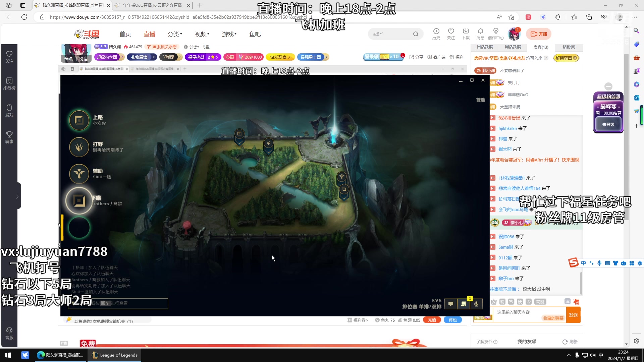644x362 pixels.
Task: Go to 首页 nav item
Action: click(125, 34)
